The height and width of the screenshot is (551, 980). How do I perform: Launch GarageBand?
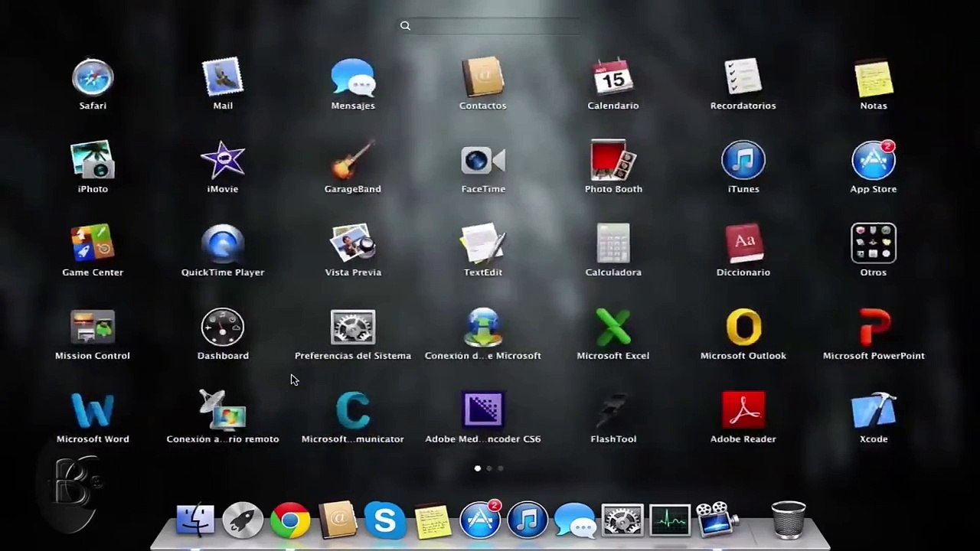click(353, 161)
